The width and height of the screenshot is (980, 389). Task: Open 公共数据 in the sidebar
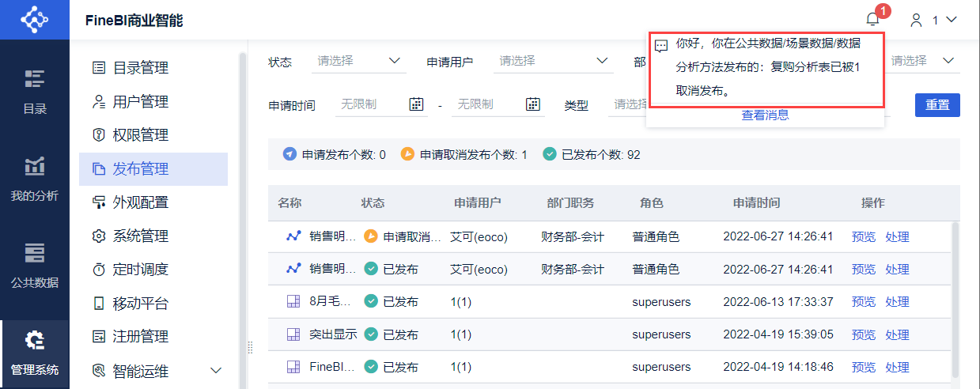[x=34, y=265]
